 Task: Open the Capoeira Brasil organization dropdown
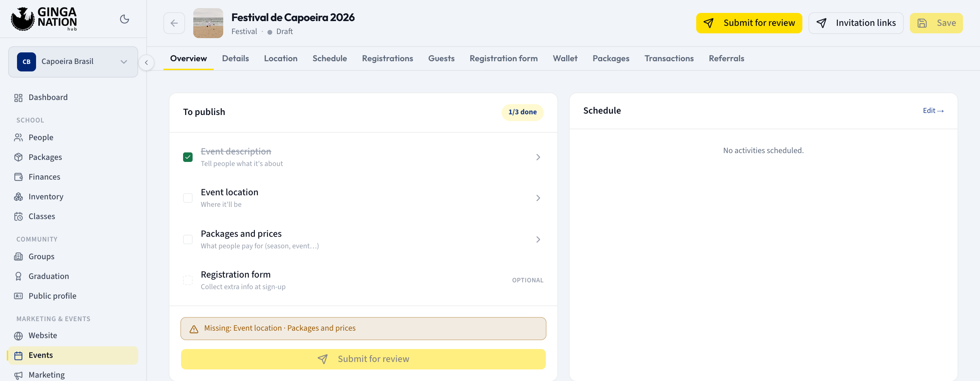click(x=73, y=62)
